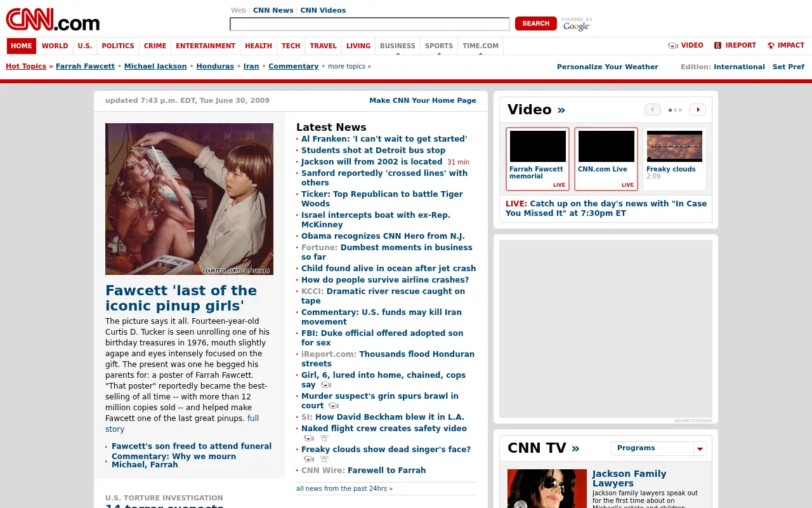Select the HOME tab in navigation
812x508 pixels.
tap(21, 46)
